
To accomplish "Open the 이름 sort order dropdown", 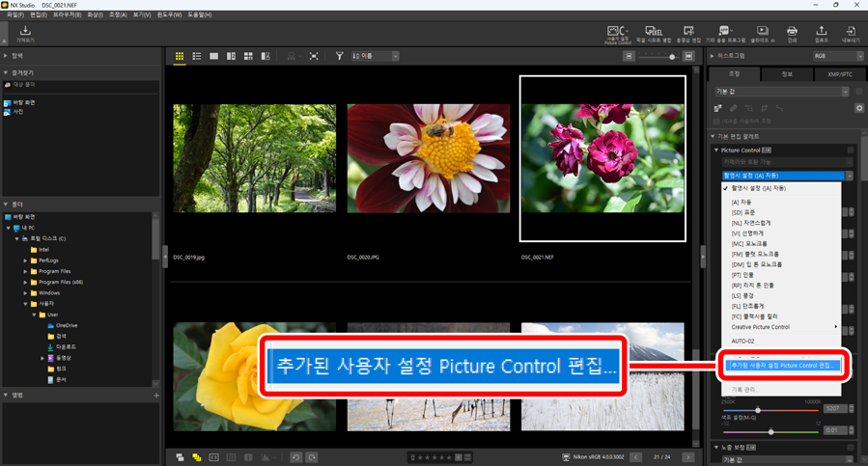I will pyautogui.click(x=375, y=57).
